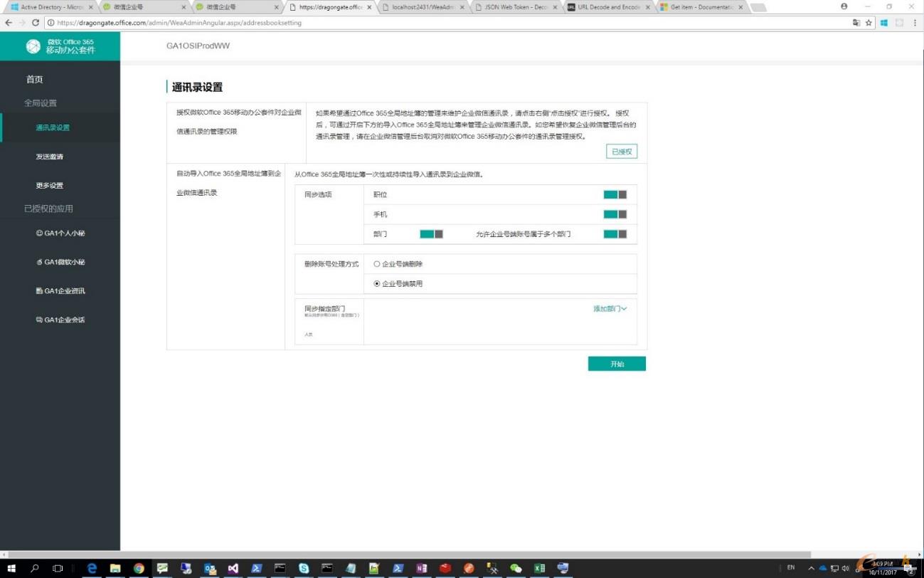The height and width of the screenshot is (578, 924).
Task: Open GA1企业会话 app in sidebar
Action: 60,320
